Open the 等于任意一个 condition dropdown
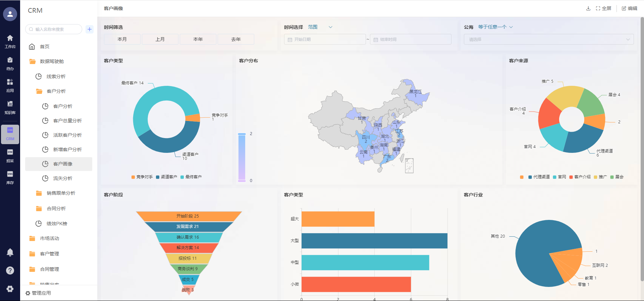Viewport: 644px width, 301px height. [495, 27]
